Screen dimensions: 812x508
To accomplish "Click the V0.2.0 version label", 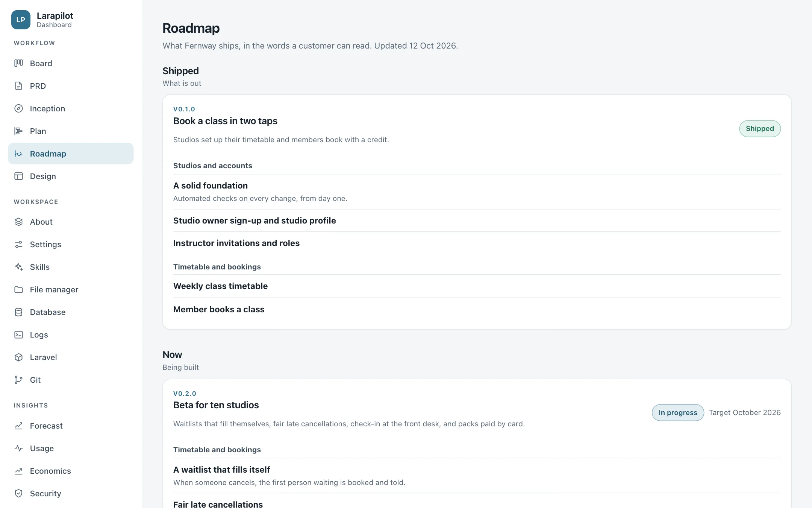I will click(x=185, y=393).
